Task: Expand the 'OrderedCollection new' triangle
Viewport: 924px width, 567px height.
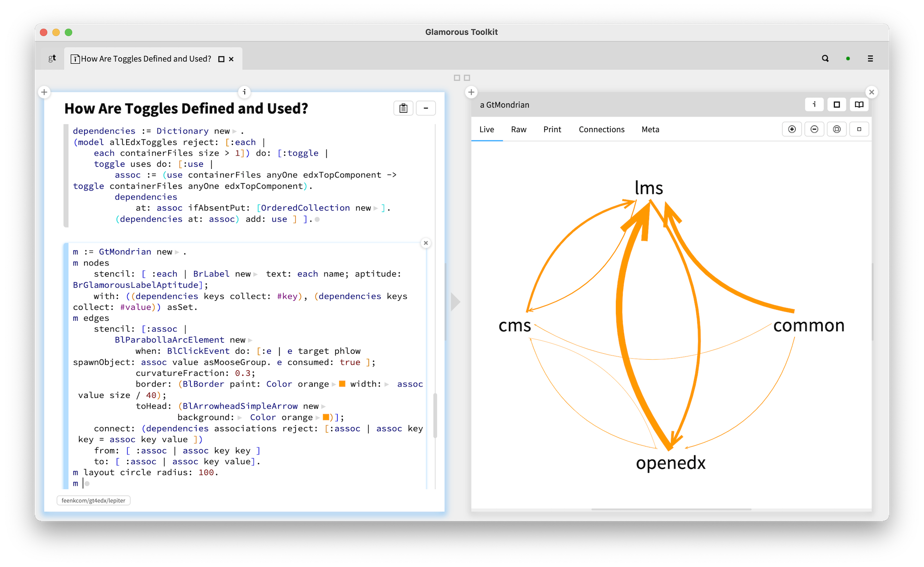Action: tap(376, 209)
